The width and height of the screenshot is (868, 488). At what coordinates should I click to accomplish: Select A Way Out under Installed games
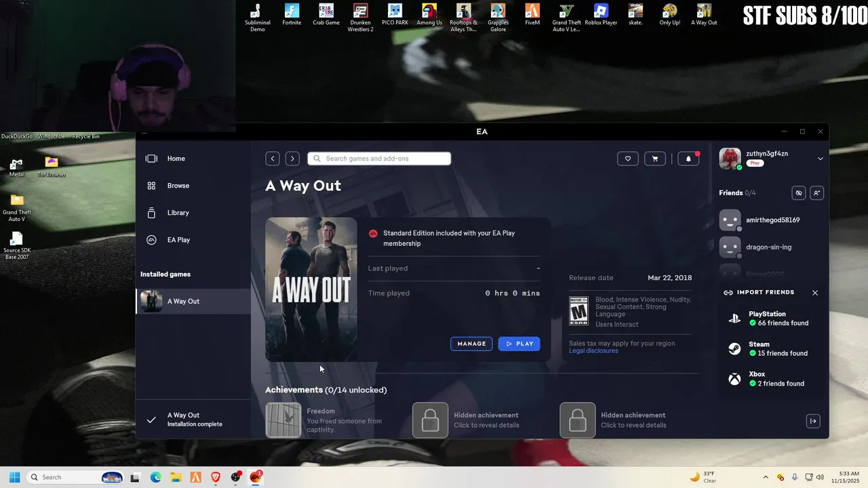193,302
